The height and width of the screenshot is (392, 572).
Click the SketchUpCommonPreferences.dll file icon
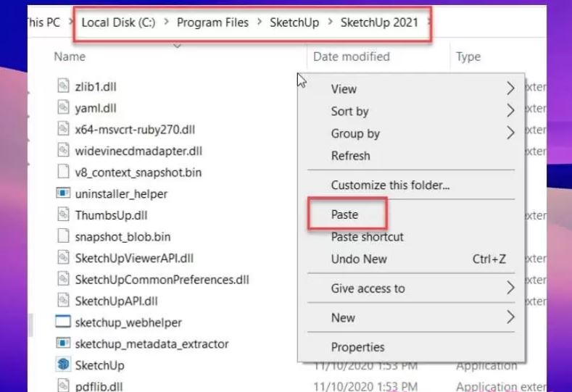pos(63,279)
